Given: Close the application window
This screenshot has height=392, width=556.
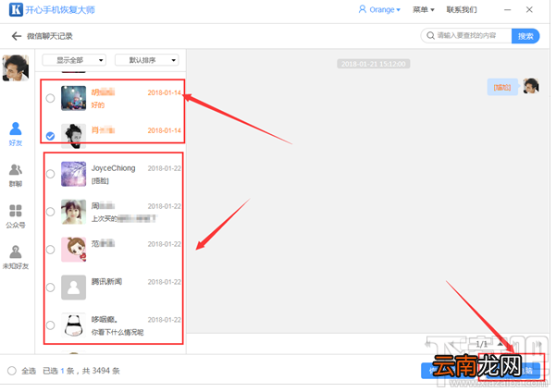Looking at the screenshot, I should click(529, 10).
